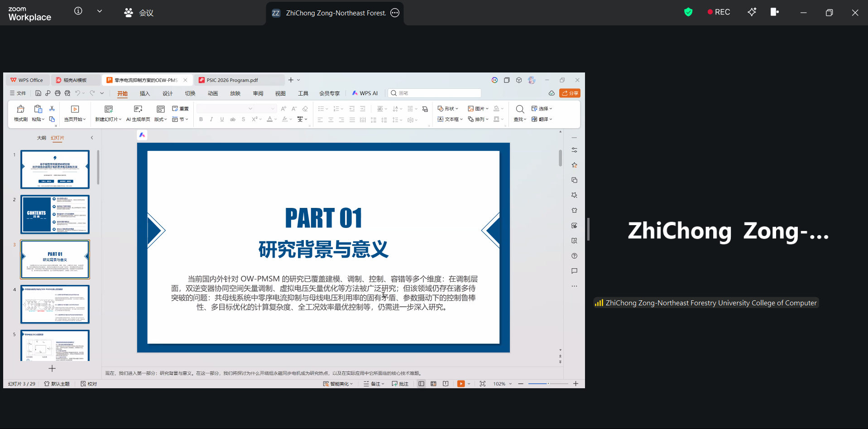The height and width of the screenshot is (429, 868).
Task: Toggle text shadow S button
Action: 244,120
